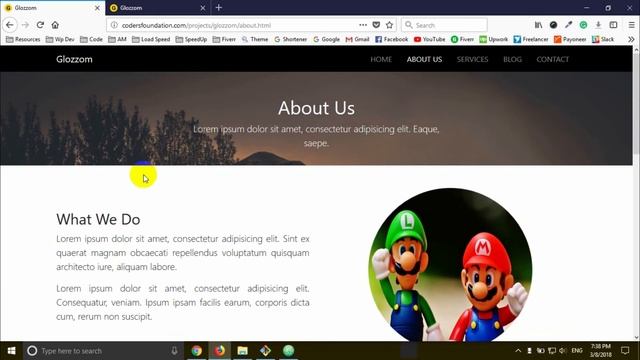640x360 pixels.
Task: Go back using browser back arrow
Action: [x=10, y=25]
